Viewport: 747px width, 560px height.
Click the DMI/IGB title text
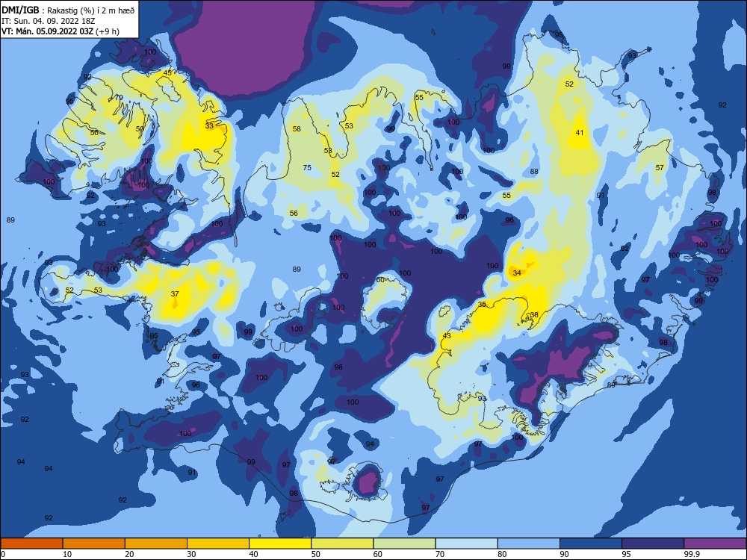tap(20, 10)
